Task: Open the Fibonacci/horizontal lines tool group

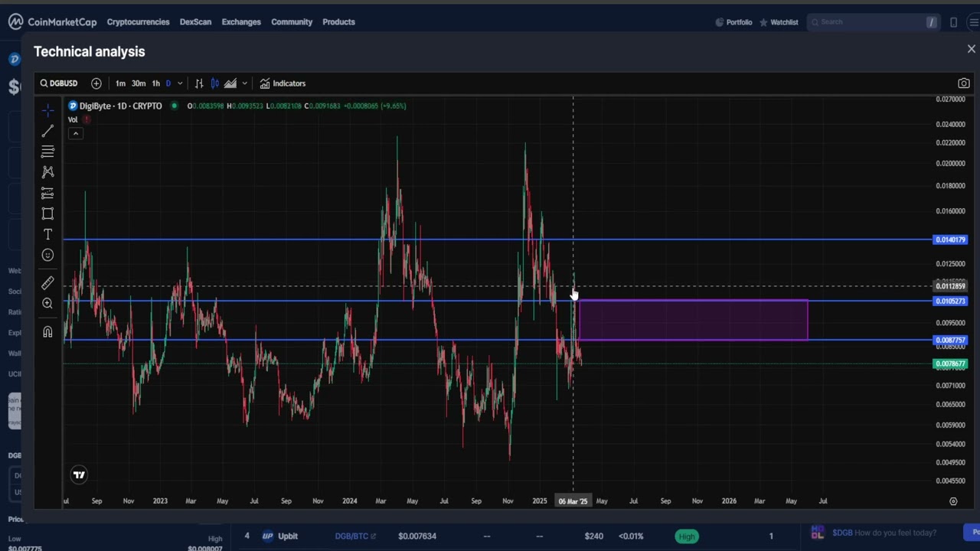Action: click(x=47, y=152)
